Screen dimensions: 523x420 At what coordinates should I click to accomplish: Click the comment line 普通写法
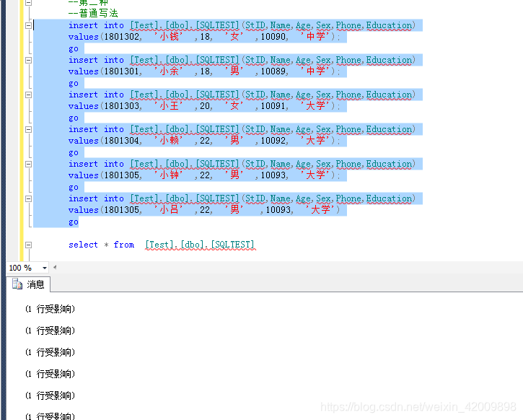pyautogui.click(x=93, y=13)
